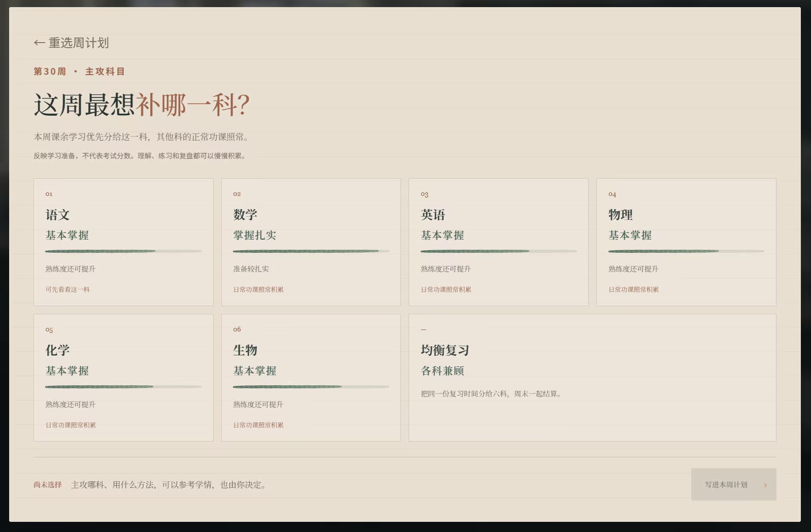
Task: Click the 第30周 · 主攻科目 label
Action: pos(79,72)
